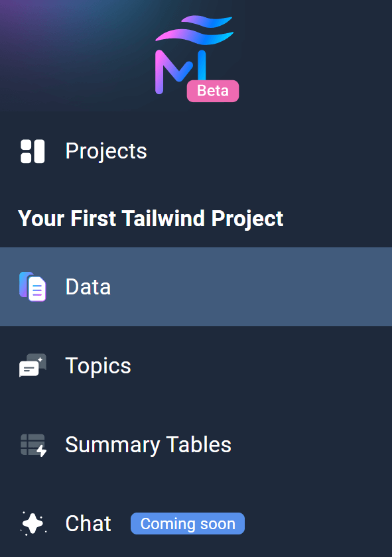The image size is (392, 557).
Task: Open Data via its purple page icon
Action: click(x=32, y=286)
